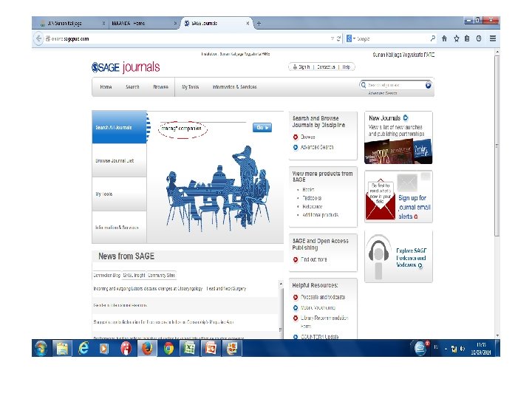
Task: Select the Search All Journals side tab
Action: (119, 127)
